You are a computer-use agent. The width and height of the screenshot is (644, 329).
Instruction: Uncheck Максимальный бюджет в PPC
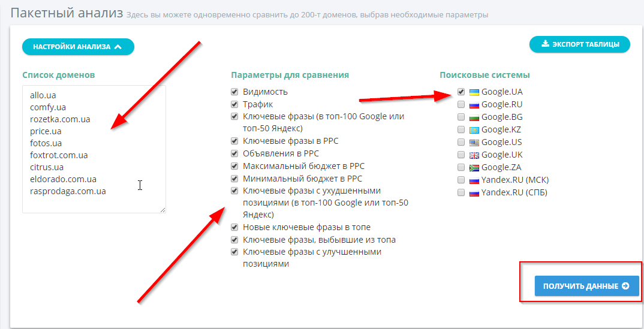pyautogui.click(x=234, y=167)
